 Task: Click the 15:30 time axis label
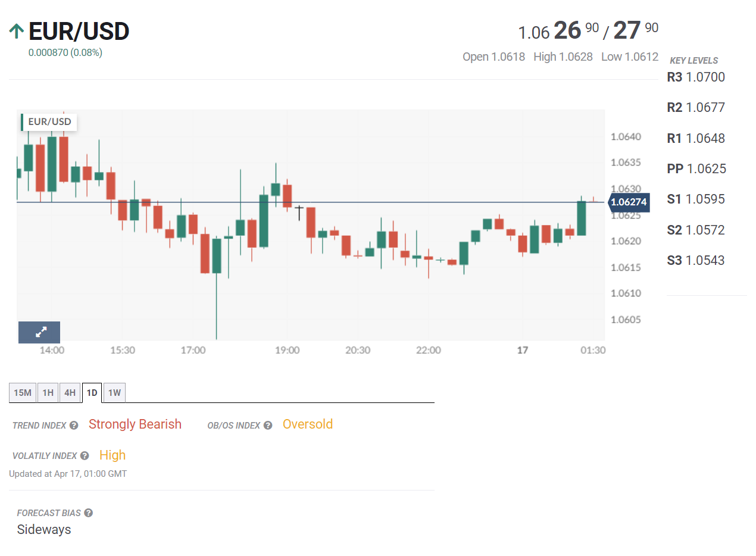click(x=123, y=351)
